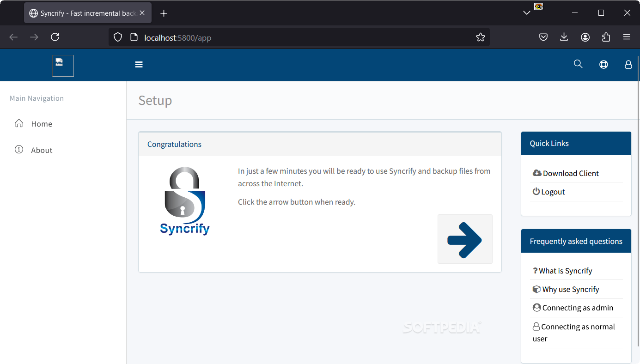Reload the page with the browser refresh icon
640x364 pixels.
[55, 37]
